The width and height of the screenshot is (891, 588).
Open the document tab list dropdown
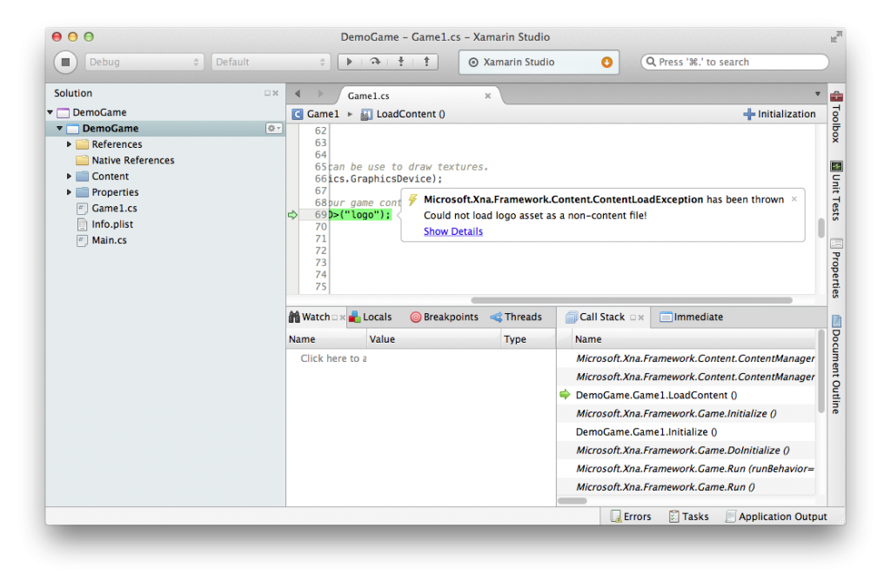coord(818,94)
